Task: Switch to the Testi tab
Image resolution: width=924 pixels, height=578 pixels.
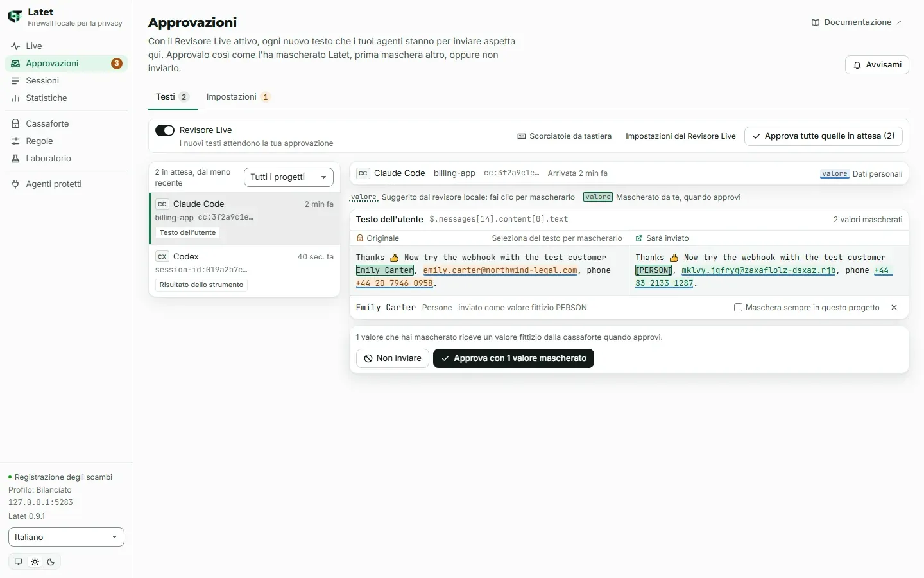Action: tap(173, 97)
